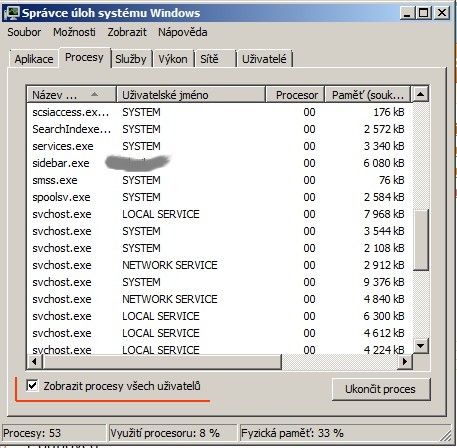This screenshot has width=457, height=448.
Task: Click the vertical scrollbar thumb
Action: pos(420,239)
